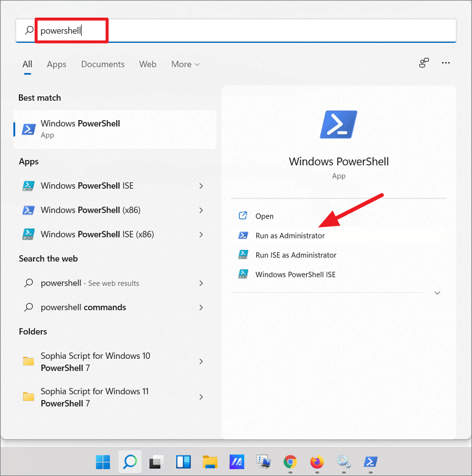Screen dimensions: 472x476
Task: Click the Open action's external-link icon
Action: 243,216
